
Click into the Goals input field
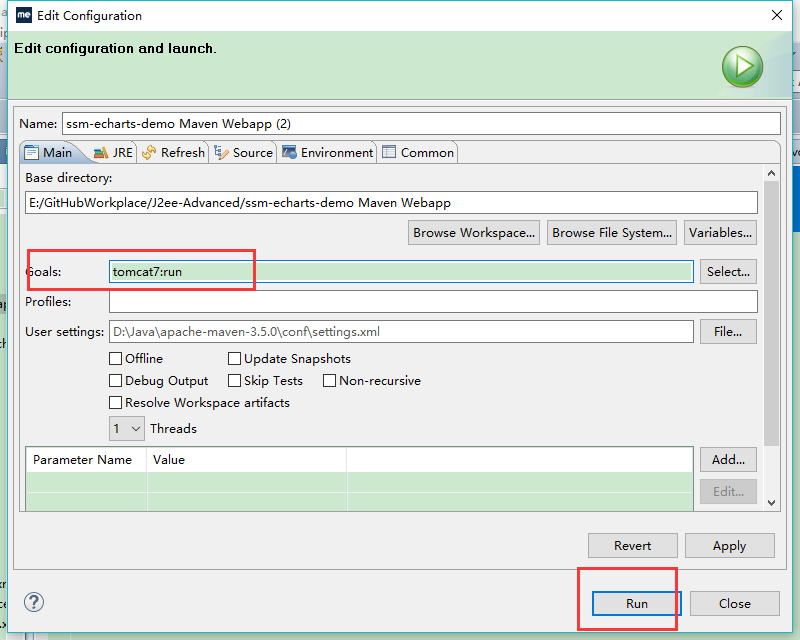point(401,272)
